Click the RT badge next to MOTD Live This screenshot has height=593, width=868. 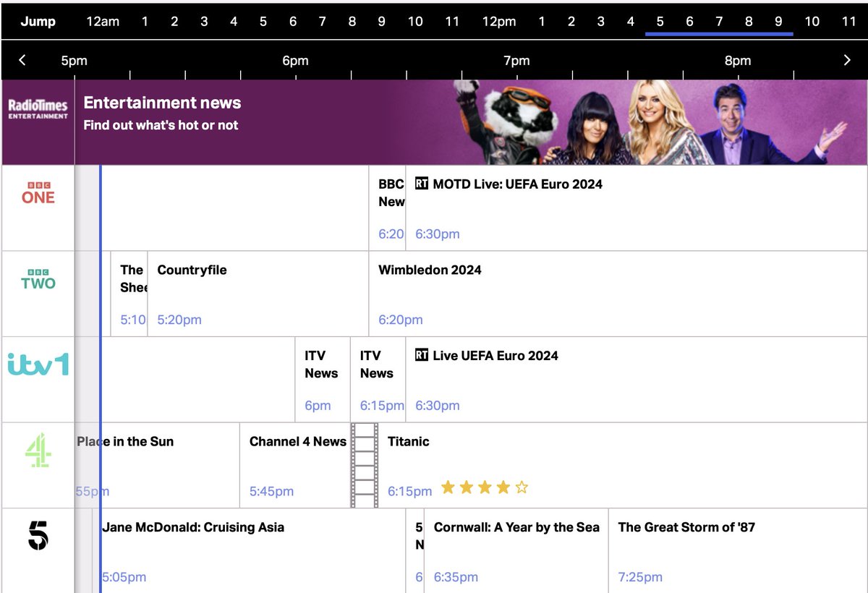tap(422, 184)
